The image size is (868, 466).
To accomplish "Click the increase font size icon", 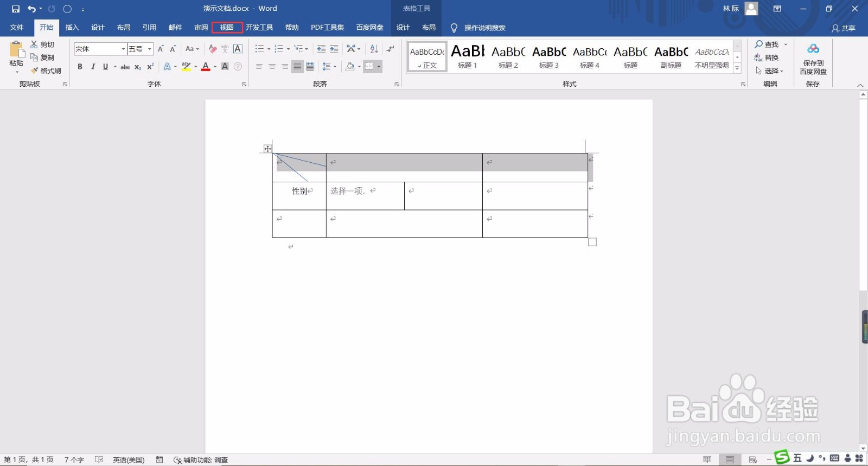I will coord(161,49).
